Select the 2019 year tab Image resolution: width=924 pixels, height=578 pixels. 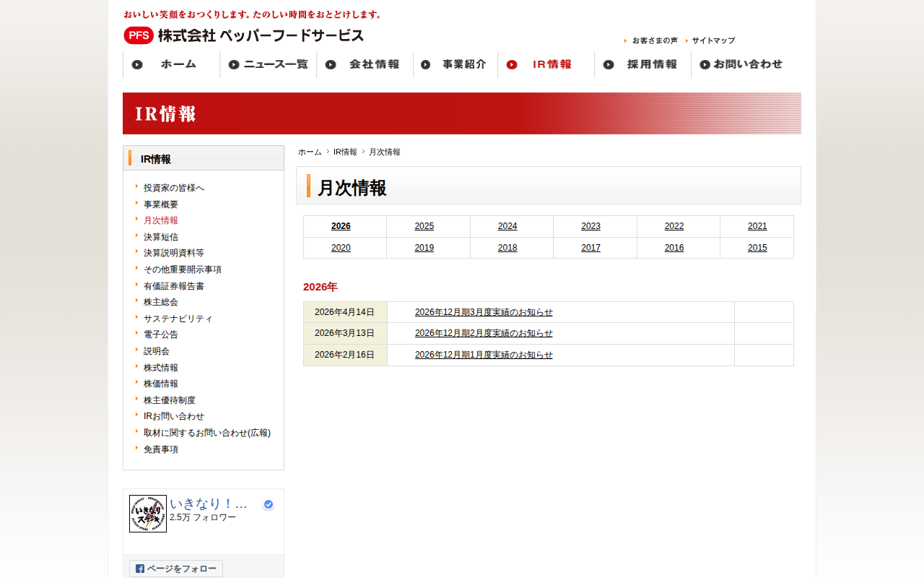[424, 248]
